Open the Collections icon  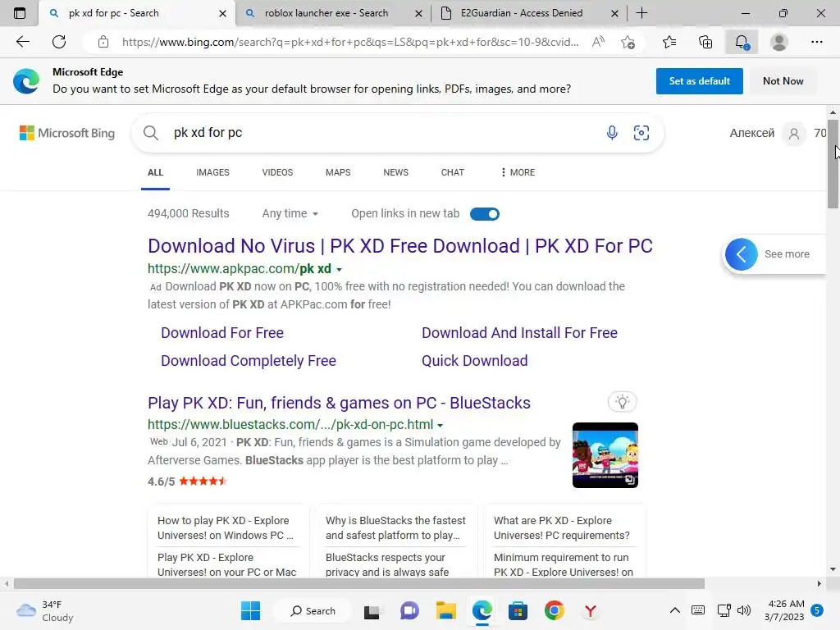[x=705, y=42]
